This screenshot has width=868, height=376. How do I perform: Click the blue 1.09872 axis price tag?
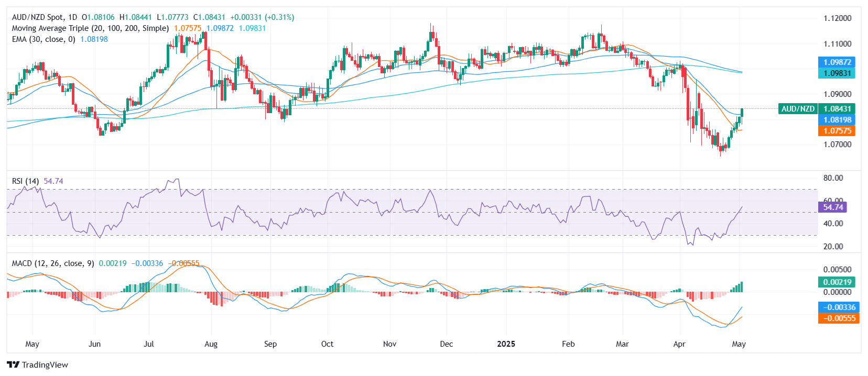[837, 62]
